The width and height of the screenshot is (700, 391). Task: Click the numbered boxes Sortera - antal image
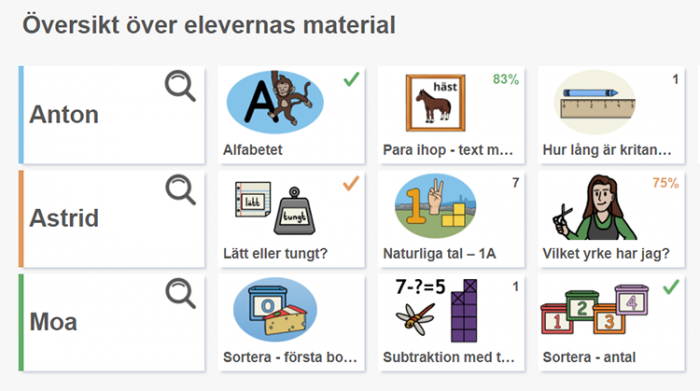point(594,309)
